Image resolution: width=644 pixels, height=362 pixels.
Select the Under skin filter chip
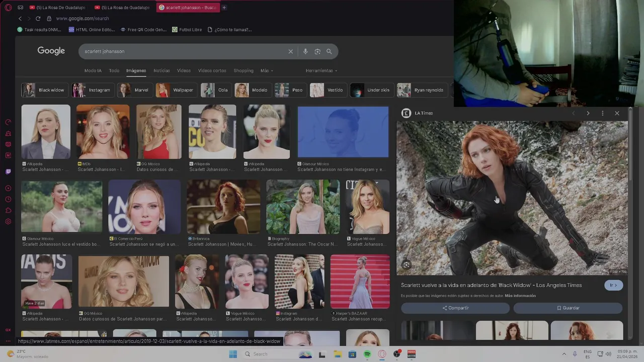(x=371, y=90)
